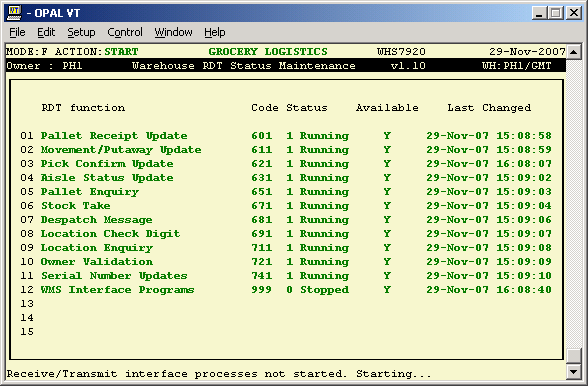Click timestamp 16:08:40
The height and width of the screenshot is (386, 588).
[524, 290]
